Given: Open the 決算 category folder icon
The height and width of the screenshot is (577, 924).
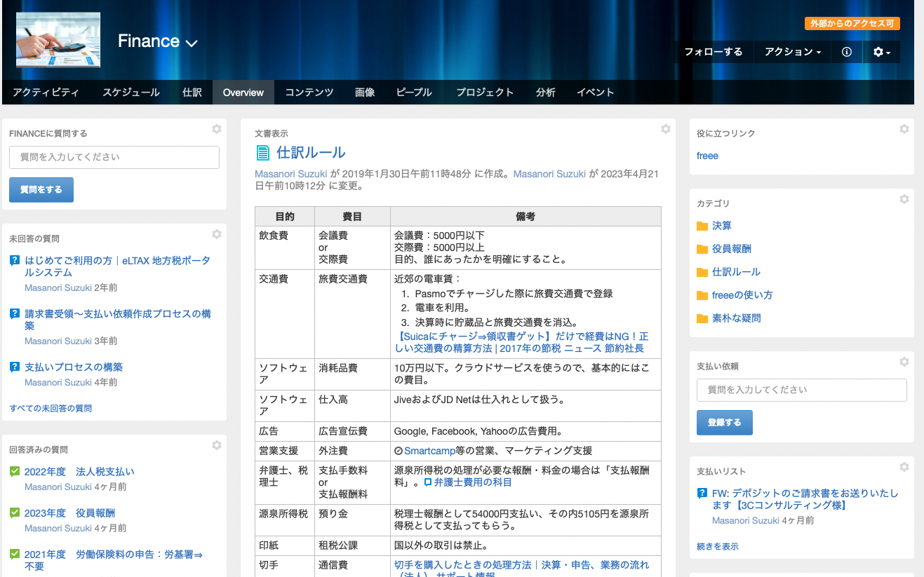Looking at the screenshot, I should [x=702, y=226].
